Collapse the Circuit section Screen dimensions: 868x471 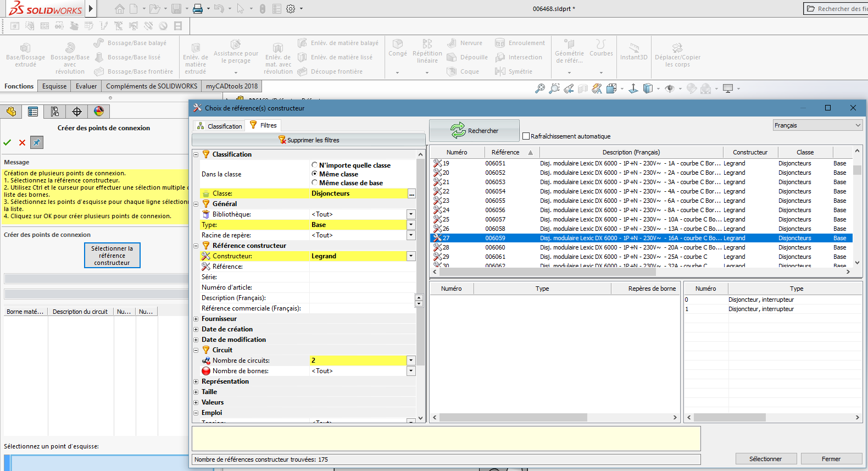click(x=196, y=350)
